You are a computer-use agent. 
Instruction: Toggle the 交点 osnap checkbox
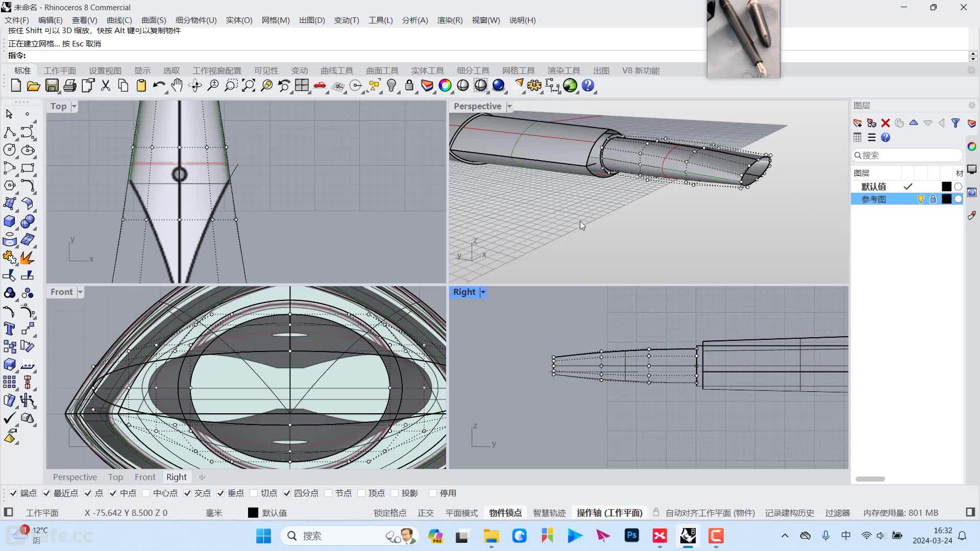pos(187,493)
